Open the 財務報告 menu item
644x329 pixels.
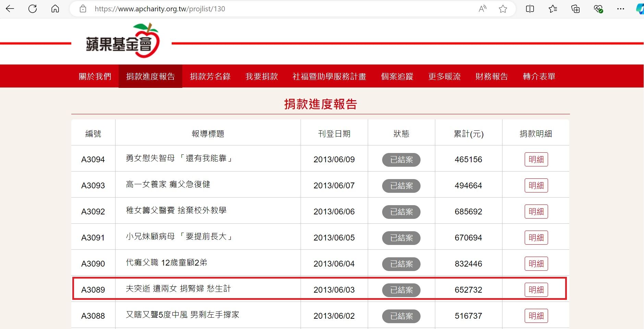tap(492, 76)
